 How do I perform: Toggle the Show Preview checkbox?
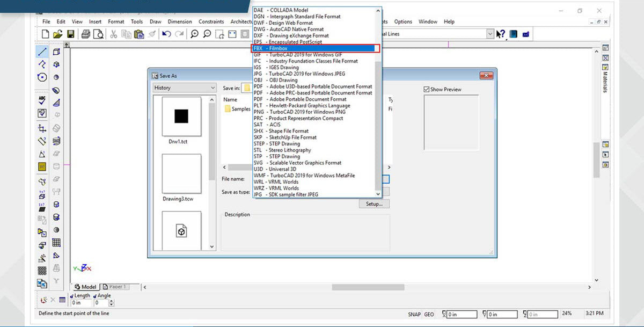point(427,90)
